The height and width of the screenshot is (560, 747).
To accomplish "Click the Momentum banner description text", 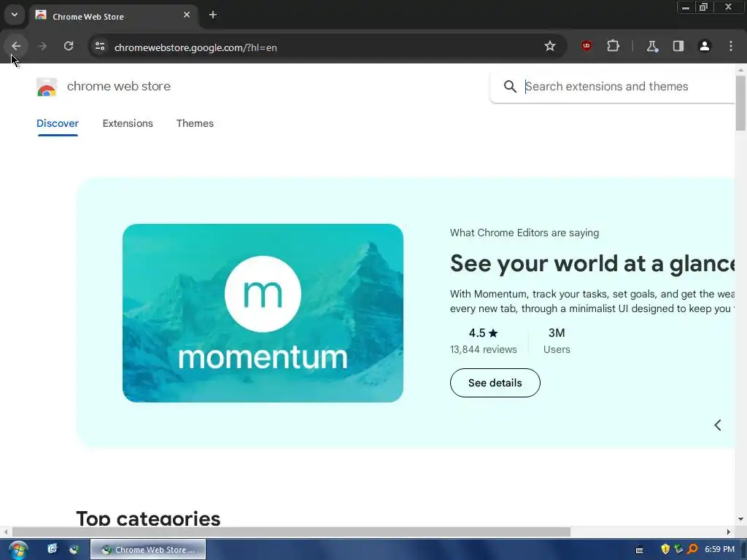I will click(x=592, y=301).
